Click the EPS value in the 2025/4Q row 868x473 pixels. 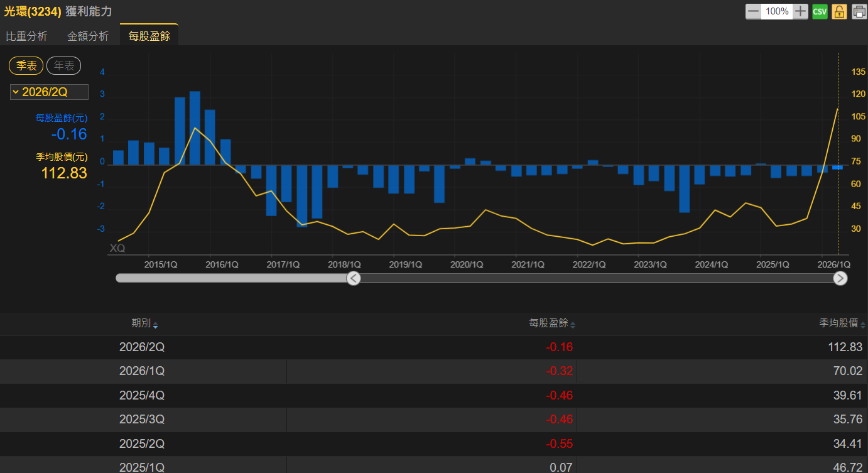click(560, 396)
